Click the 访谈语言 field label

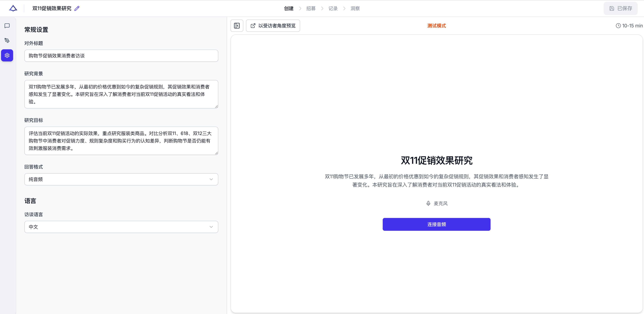34,215
